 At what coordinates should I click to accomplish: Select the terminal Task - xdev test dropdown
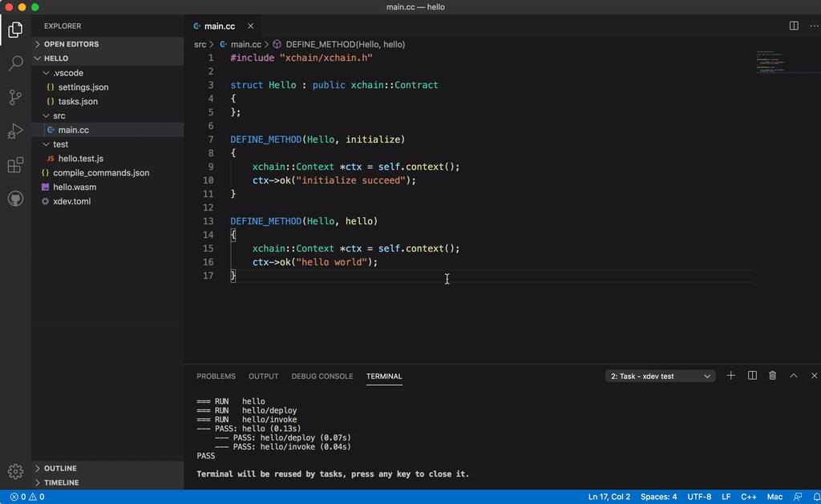(x=661, y=377)
